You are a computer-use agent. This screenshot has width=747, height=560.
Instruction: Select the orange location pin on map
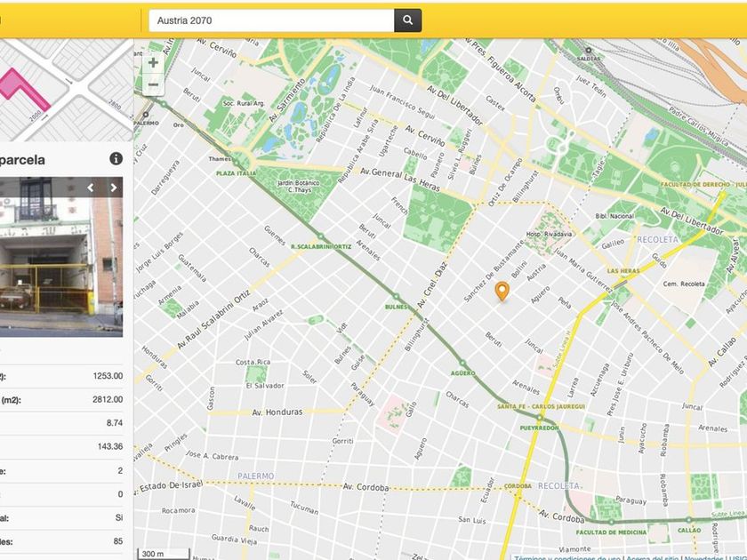pos(502,291)
